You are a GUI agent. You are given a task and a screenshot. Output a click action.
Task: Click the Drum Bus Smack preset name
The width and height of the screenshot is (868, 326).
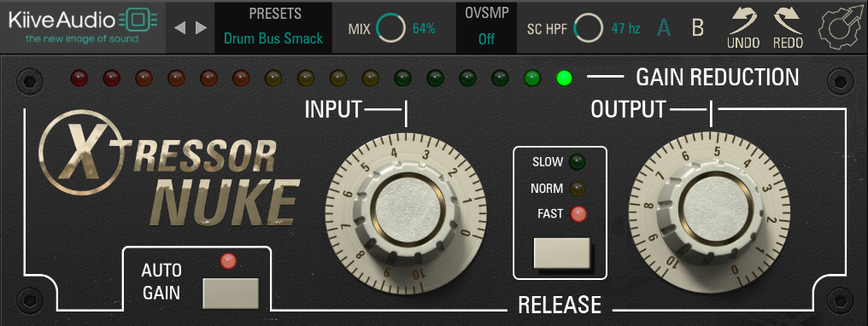tap(273, 38)
